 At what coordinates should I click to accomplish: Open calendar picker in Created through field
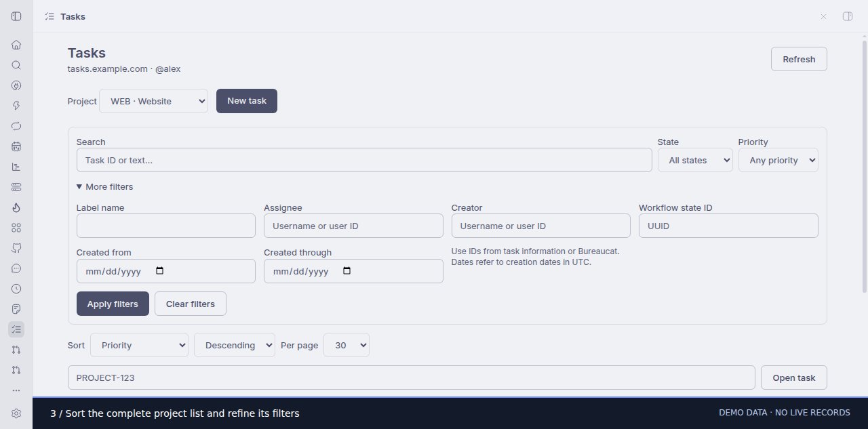click(x=347, y=270)
